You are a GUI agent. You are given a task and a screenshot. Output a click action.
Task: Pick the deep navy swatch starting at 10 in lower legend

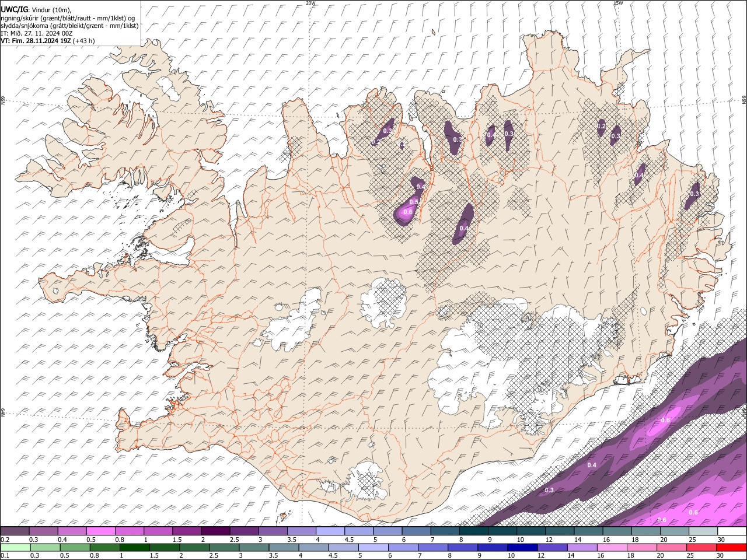522,547
